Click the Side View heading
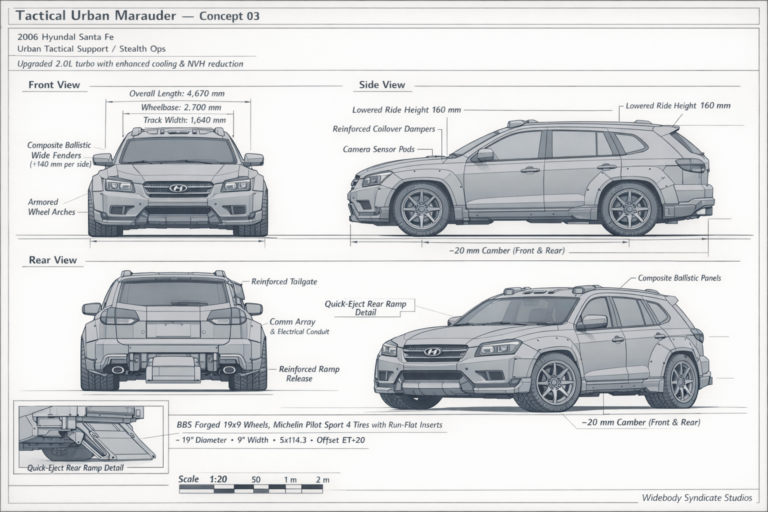Screen dimensions: 768x512 pos(382,85)
